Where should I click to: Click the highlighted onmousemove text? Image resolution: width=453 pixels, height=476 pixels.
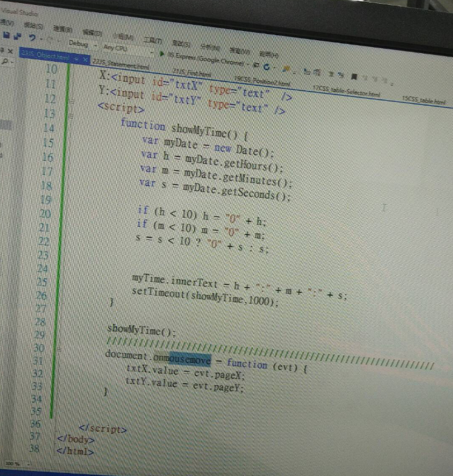point(182,359)
